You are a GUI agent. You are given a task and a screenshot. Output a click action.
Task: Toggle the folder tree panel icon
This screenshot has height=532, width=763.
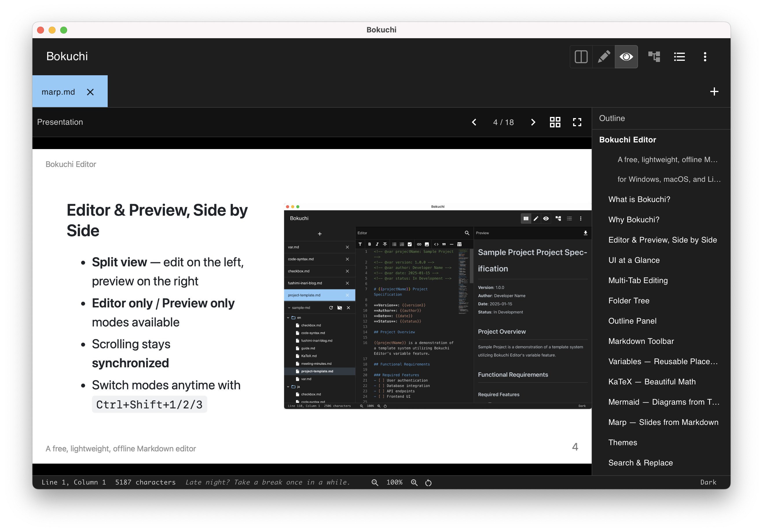click(654, 57)
